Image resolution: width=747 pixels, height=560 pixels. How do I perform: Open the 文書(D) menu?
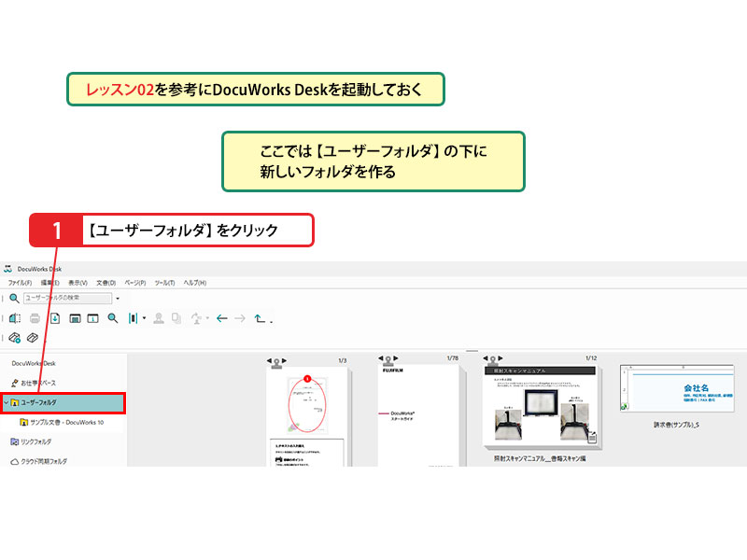106,283
